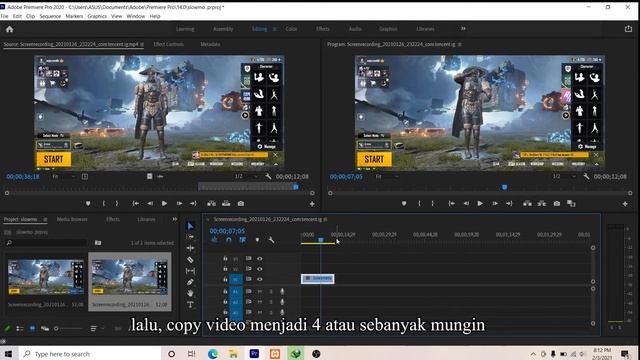Export frame from the Source monitor

(x=241, y=203)
